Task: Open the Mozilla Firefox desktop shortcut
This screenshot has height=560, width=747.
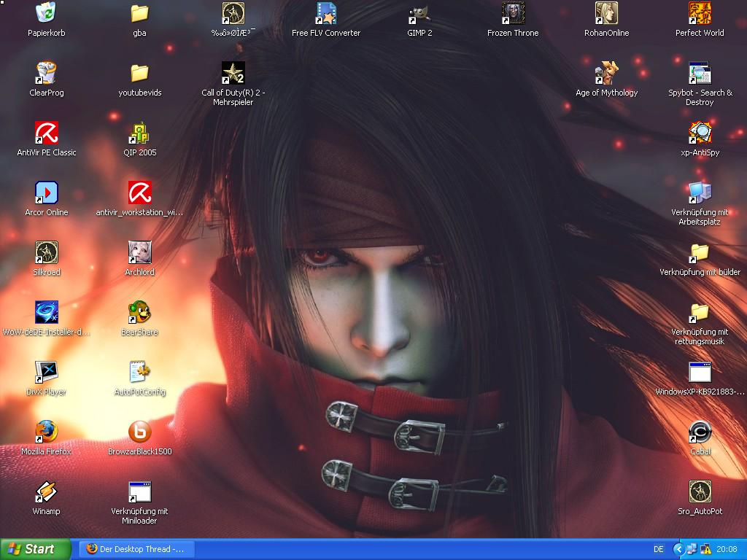Action: tap(47, 432)
